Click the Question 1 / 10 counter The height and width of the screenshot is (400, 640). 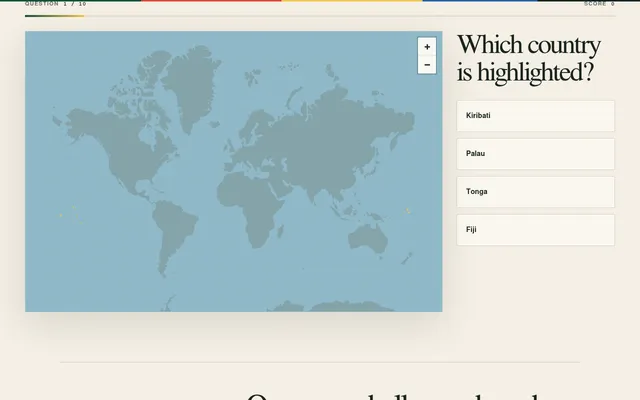click(x=56, y=4)
